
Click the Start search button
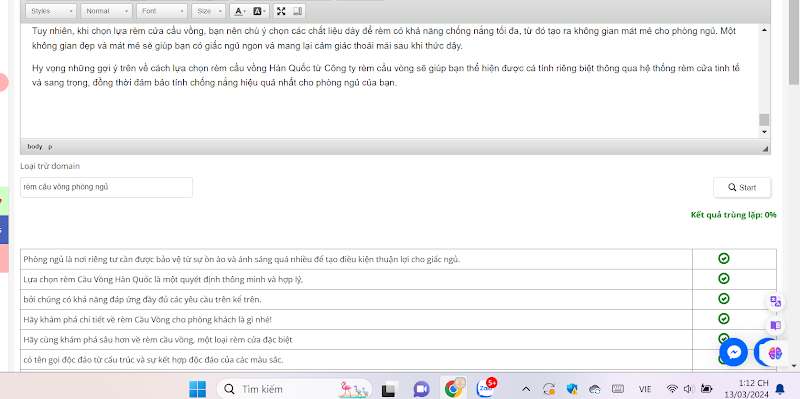[742, 187]
